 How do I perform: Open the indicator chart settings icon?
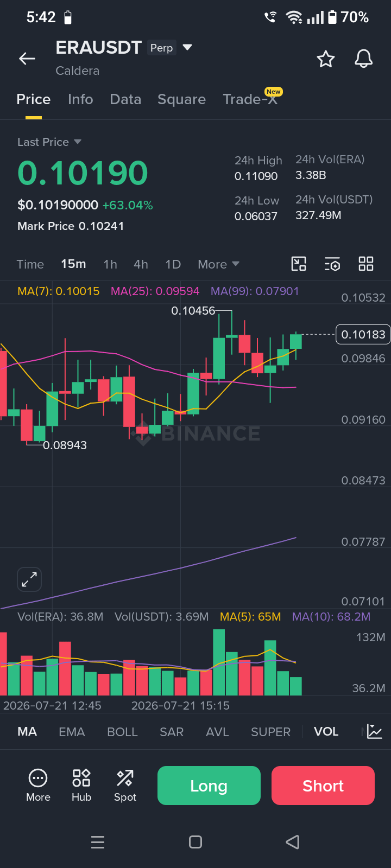(x=375, y=732)
